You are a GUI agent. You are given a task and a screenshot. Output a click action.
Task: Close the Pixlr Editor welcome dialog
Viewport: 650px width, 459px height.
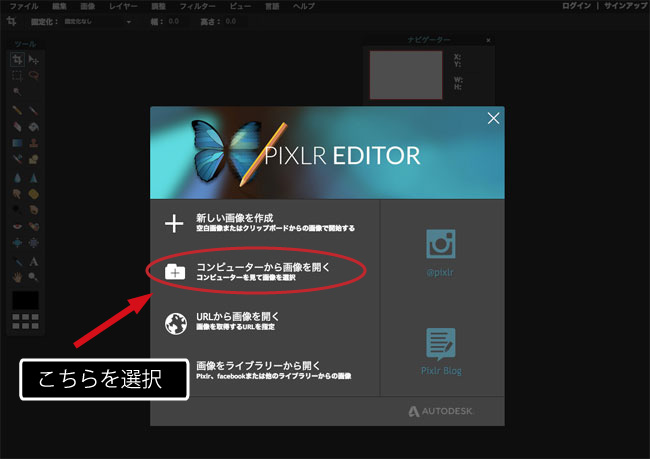point(493,118)
